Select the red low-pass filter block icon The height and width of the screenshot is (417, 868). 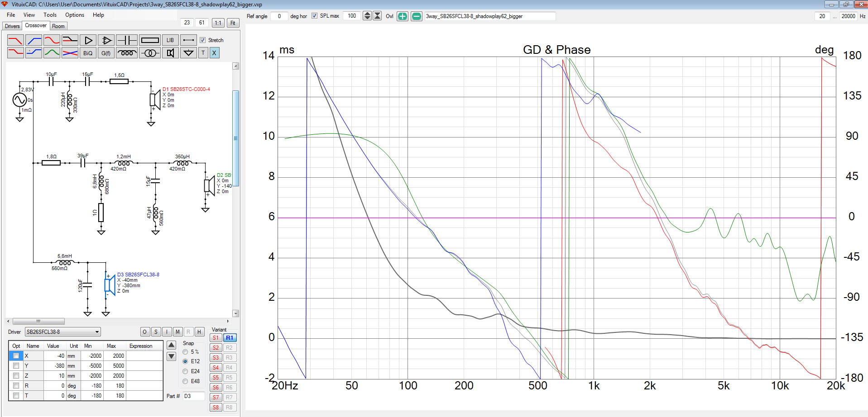[x=15, y=40]
